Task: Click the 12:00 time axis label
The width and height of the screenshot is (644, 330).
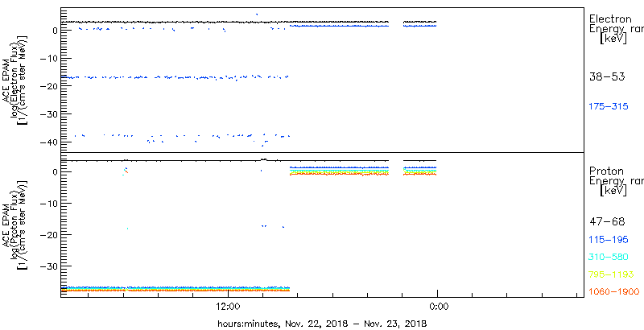Action: tap(228, 306)
